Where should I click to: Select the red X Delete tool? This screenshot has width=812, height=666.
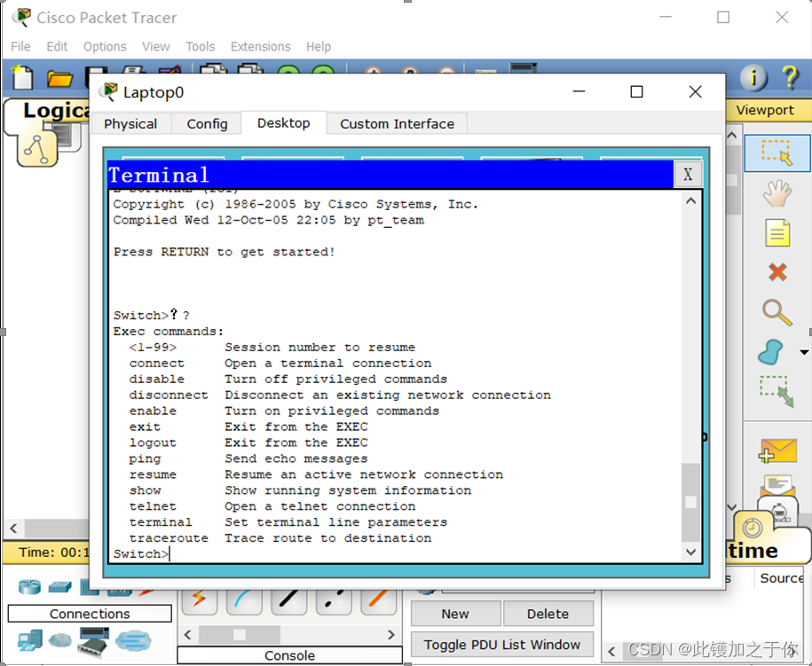pos(777,271)
